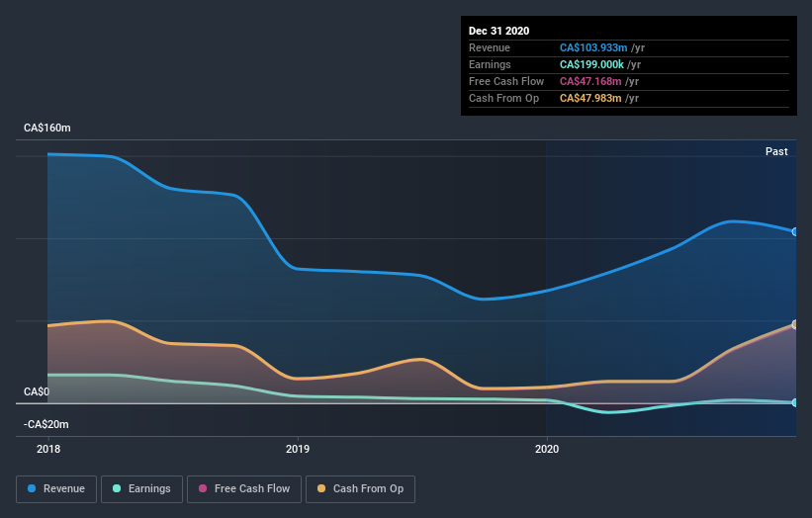The width and height of the screenshot is (812, 518).
Task: Click the 2019 x-axis label
Action: tap(298, 449)
